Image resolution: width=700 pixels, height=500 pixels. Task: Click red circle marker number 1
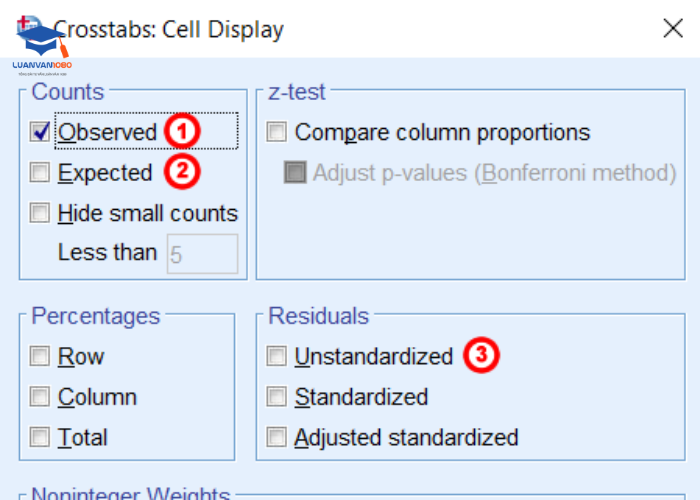183,131
